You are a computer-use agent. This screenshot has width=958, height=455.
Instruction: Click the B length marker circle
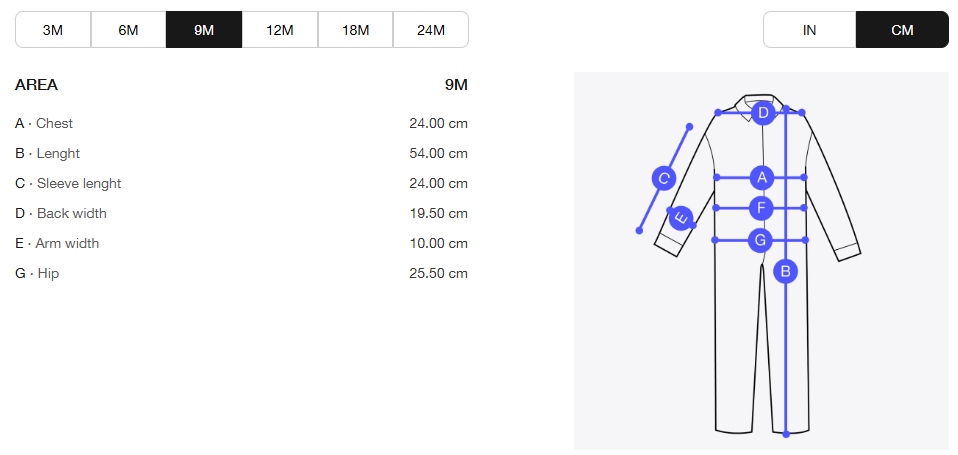click(786, 271)
